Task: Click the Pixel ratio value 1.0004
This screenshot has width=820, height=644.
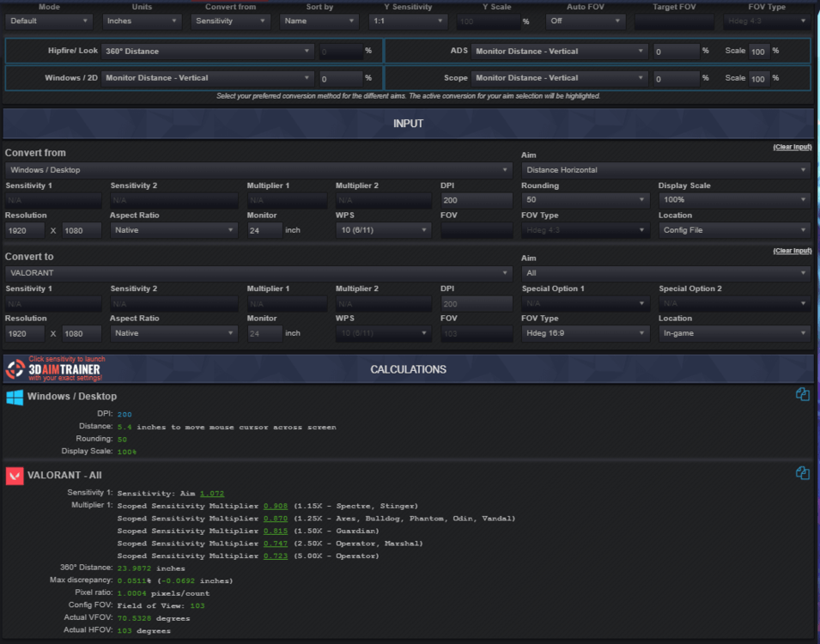Action: tap(131, 593)
